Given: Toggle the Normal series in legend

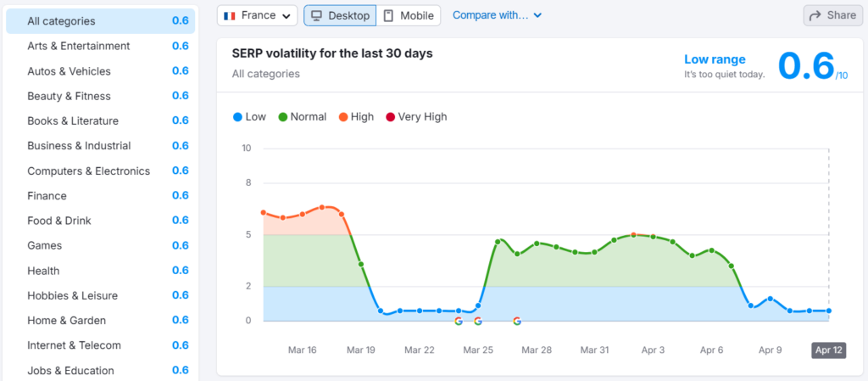Looking at the screenshot, I should click(302, 117).
